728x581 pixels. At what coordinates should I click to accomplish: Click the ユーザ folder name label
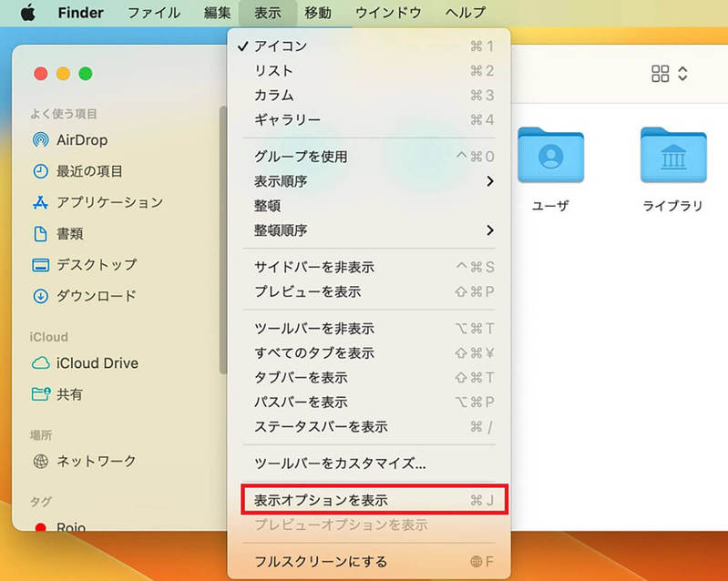[550, 206]
